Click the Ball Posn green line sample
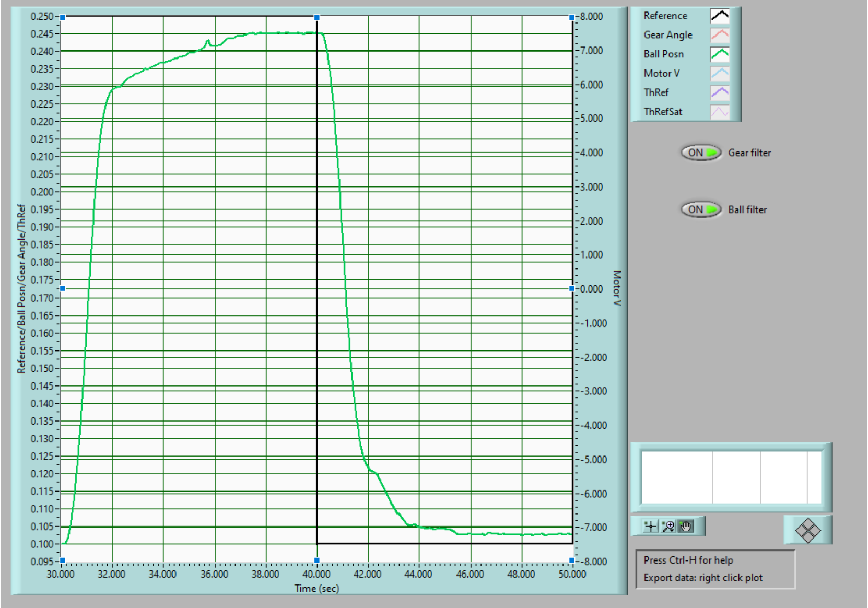 [x=720, y=54]
